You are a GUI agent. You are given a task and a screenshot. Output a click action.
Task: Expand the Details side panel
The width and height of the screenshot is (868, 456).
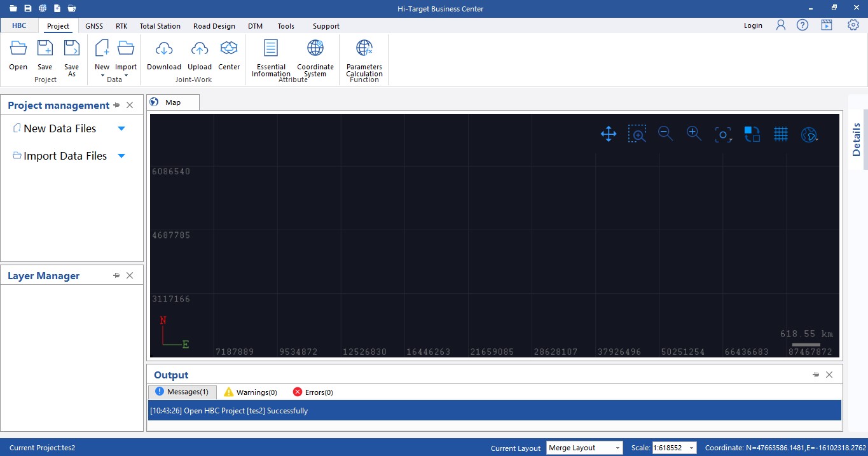pyautogui.click(x=857, y=139)
